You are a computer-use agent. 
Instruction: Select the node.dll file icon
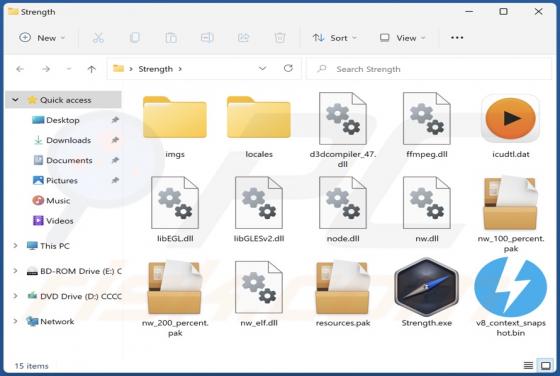pos(343,202)
